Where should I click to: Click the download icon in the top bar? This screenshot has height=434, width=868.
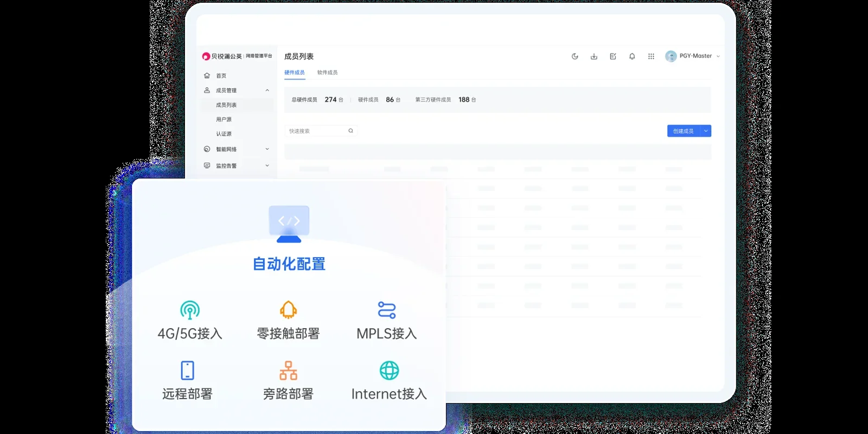[594, 56]
